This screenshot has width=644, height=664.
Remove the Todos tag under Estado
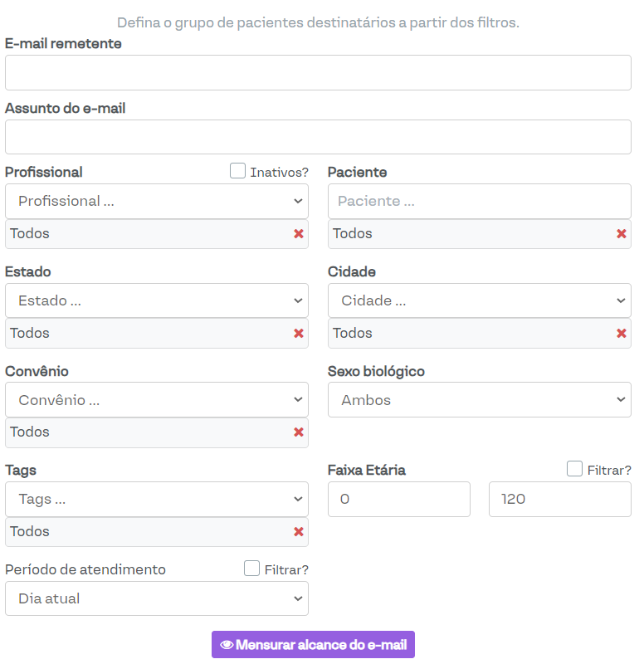tap(299, 334)
